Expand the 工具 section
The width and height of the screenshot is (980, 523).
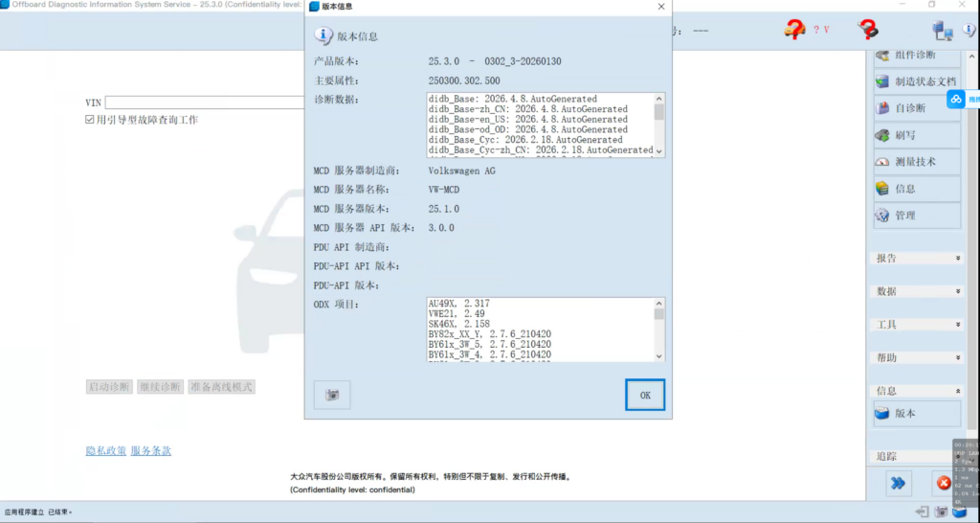click(917, 324)
